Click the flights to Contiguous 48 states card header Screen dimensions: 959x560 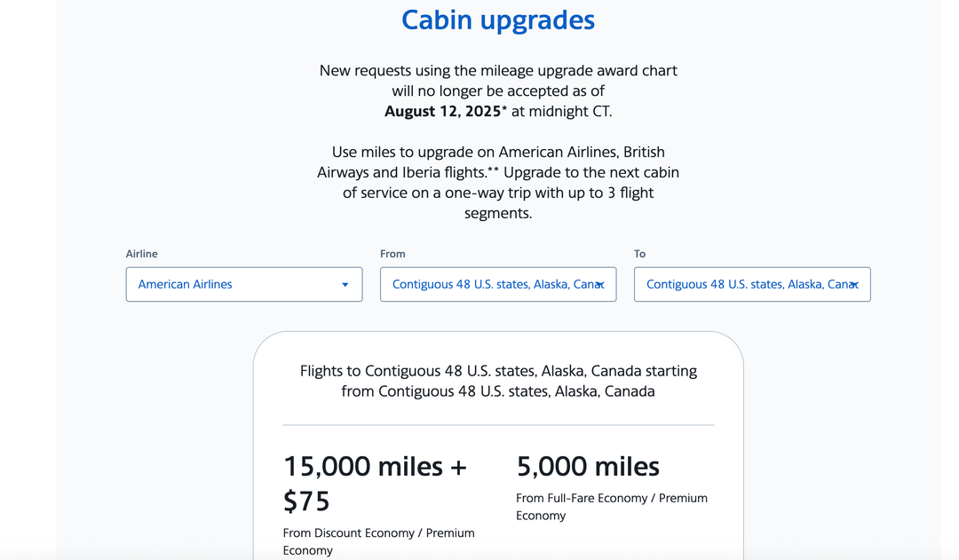[x=497, y=381]
